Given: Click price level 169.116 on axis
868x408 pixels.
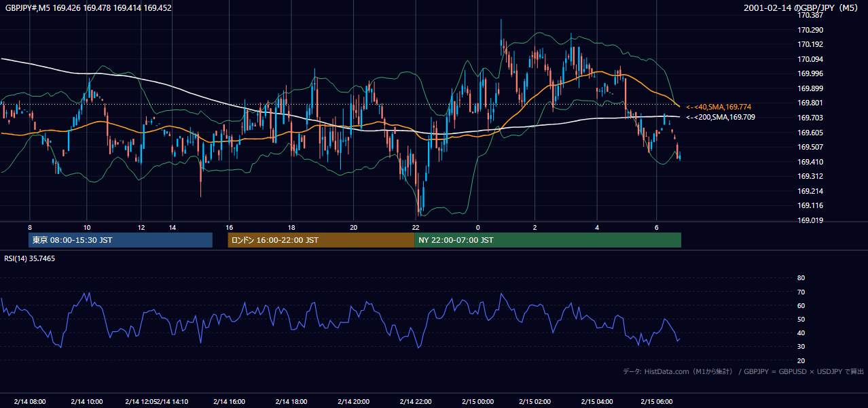Looking at the screenshot, I should [x=810, y=205].
